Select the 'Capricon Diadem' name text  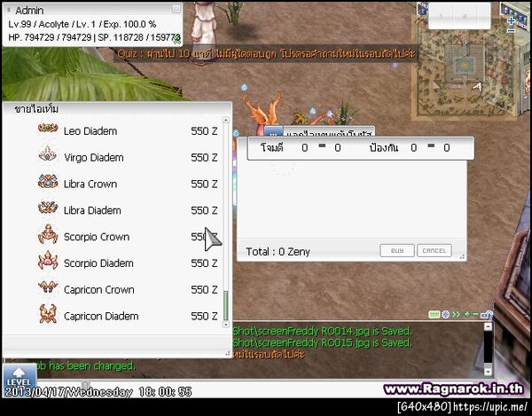click(101, 317)
